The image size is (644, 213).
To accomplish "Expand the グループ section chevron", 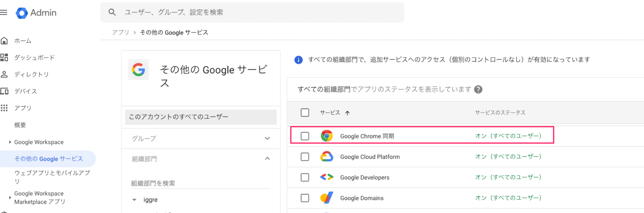I will 267,138.
